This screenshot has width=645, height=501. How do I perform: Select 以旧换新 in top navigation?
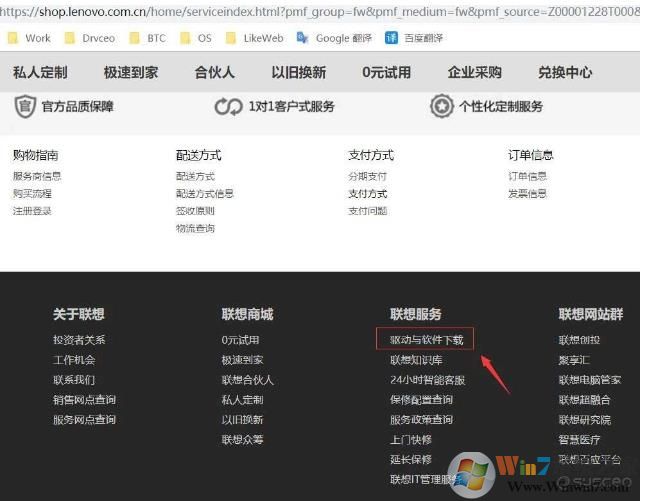click(x=298, y=73)
